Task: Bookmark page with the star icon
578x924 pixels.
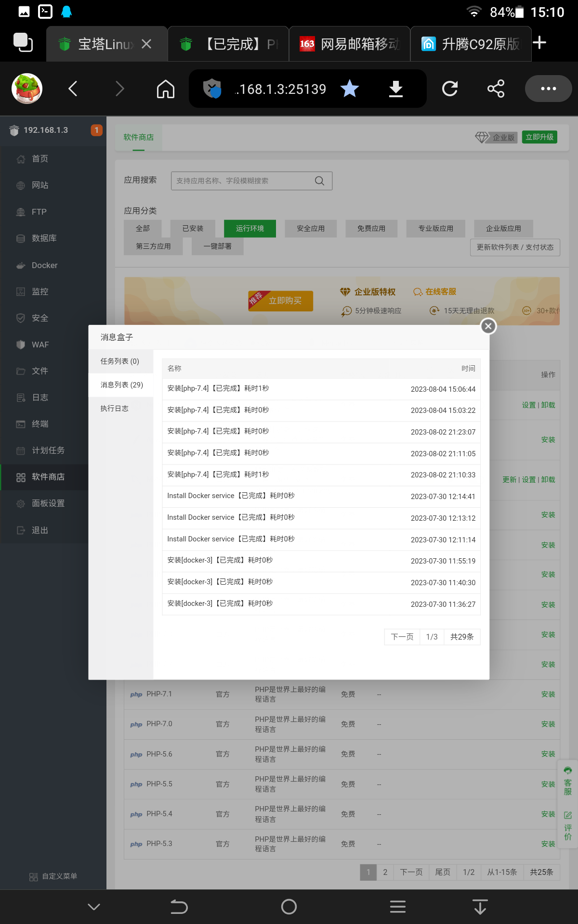Action: pyautogui.click(x=350, y=89)
